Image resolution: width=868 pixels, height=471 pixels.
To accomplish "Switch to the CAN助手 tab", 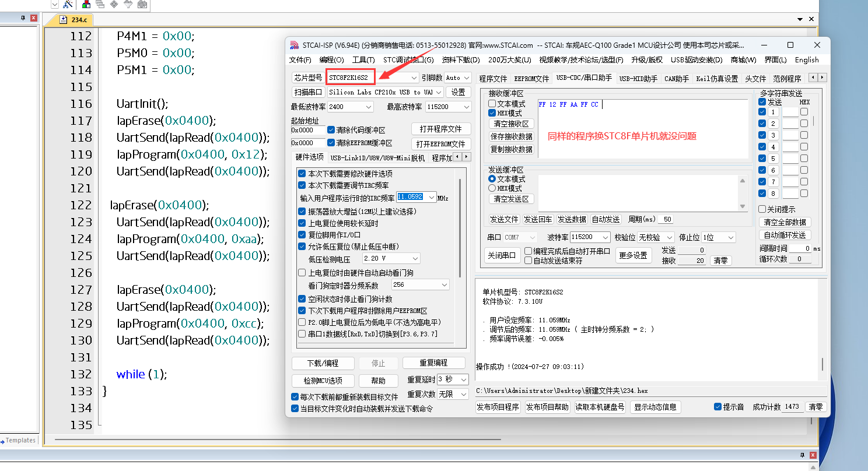I will (677, 79).
